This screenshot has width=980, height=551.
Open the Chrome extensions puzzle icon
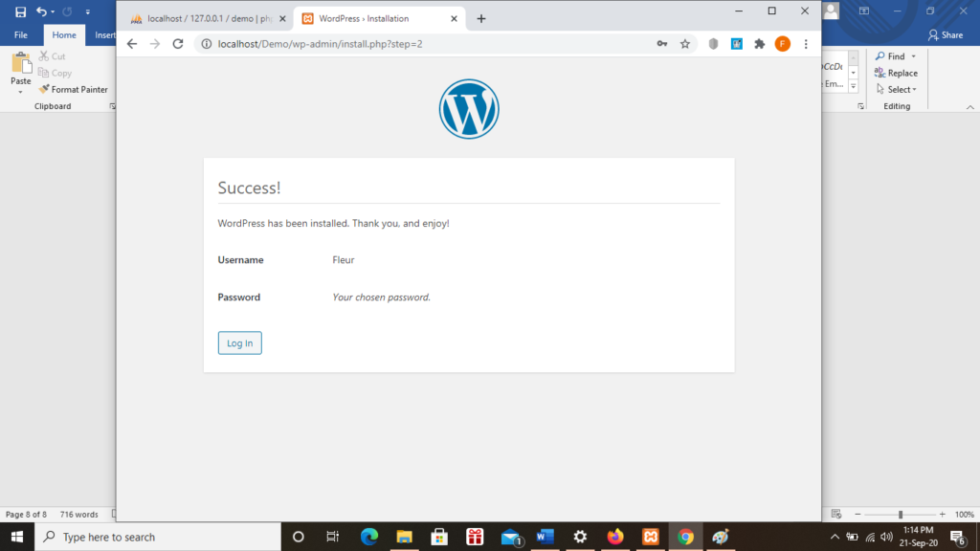759,44
